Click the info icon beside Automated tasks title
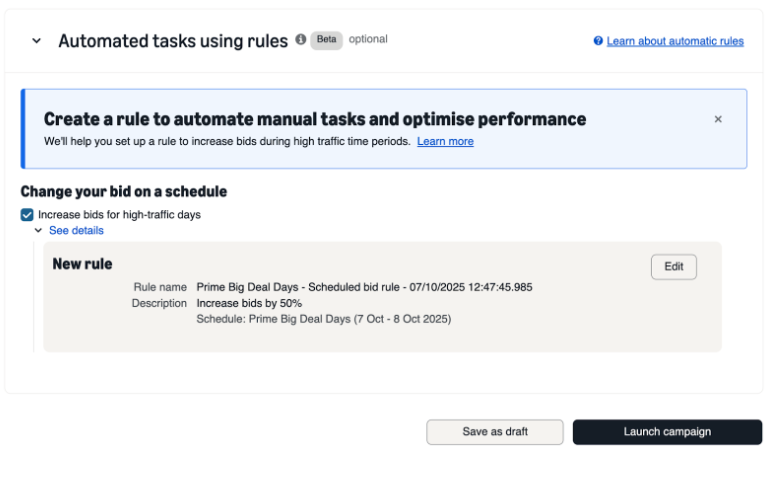 300,40
